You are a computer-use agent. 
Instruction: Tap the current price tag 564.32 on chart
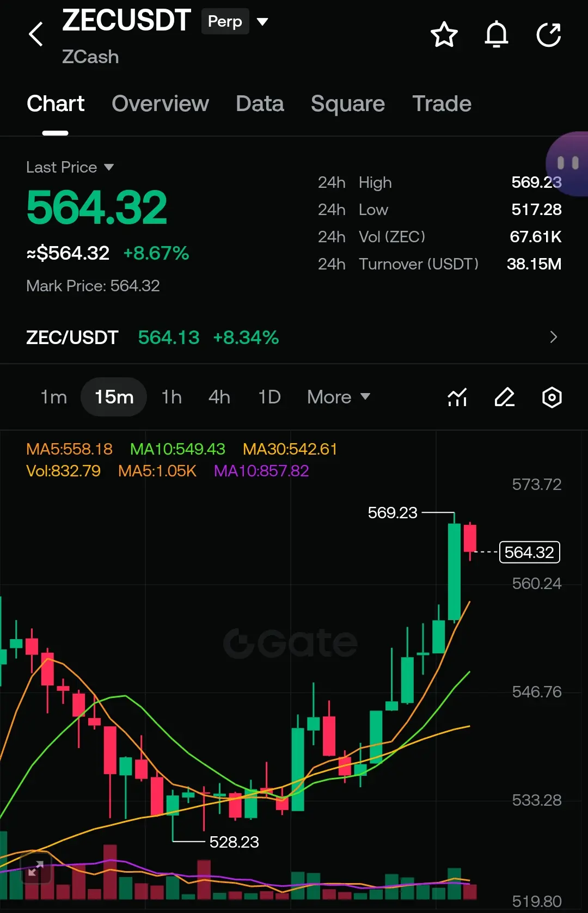coord(529,552)
